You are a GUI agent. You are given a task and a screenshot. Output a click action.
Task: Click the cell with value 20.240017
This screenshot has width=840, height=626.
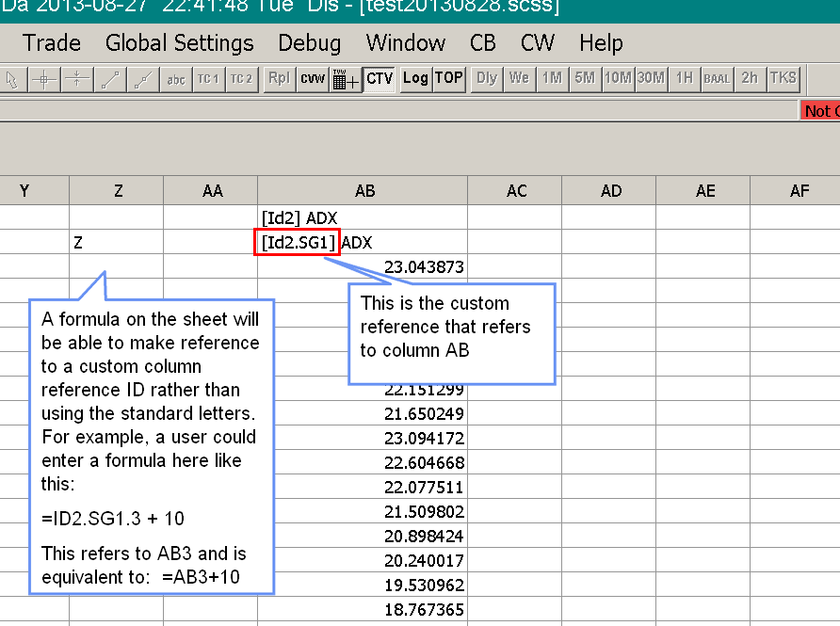363,561
